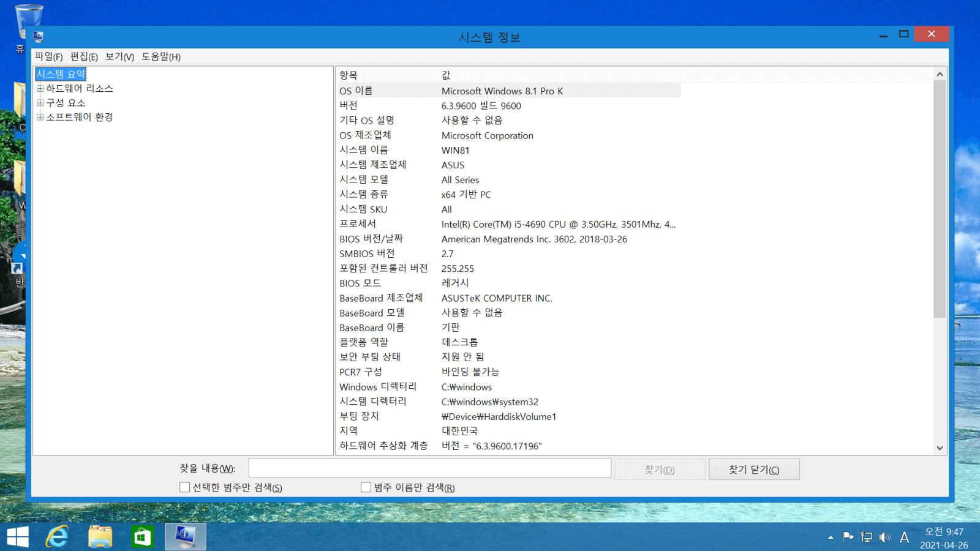Click the 값 column header

pyautogui.click(x=559, y=75)
